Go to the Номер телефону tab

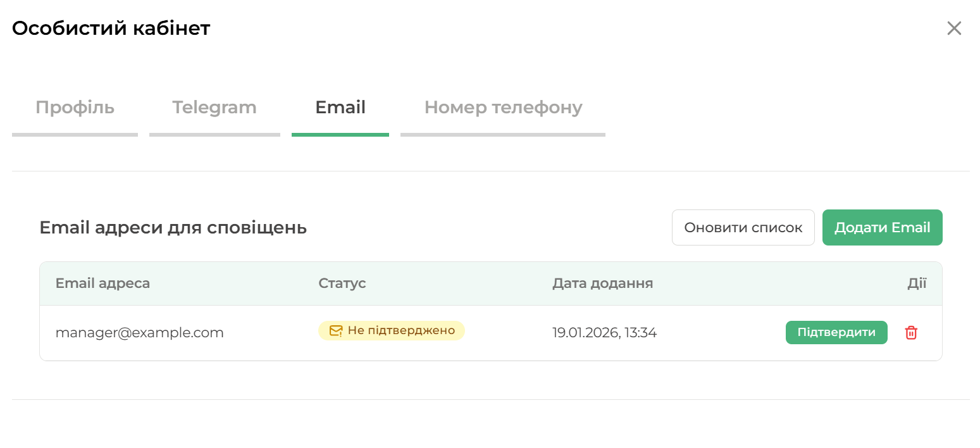click(x=503, y=108)
